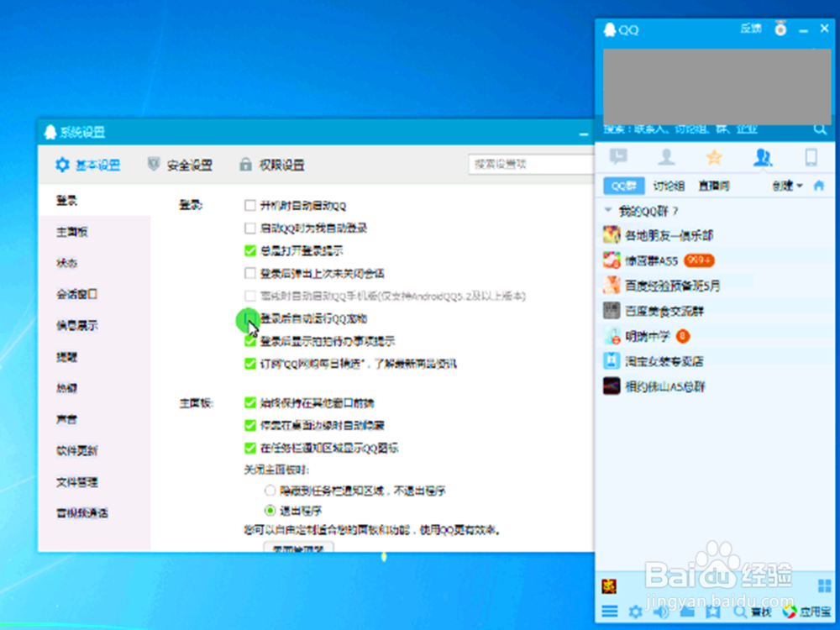Image resolution: width=840 pixels, height=630 pixels.
Task: Select the 直播间 sub-tab
Action: coord(713,186)
